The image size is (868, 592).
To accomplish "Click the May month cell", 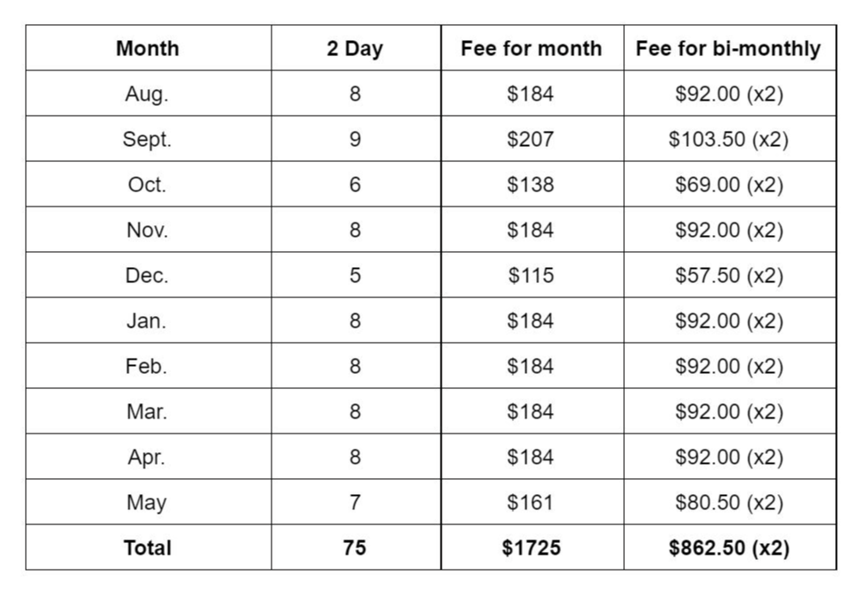I will 147,502.
